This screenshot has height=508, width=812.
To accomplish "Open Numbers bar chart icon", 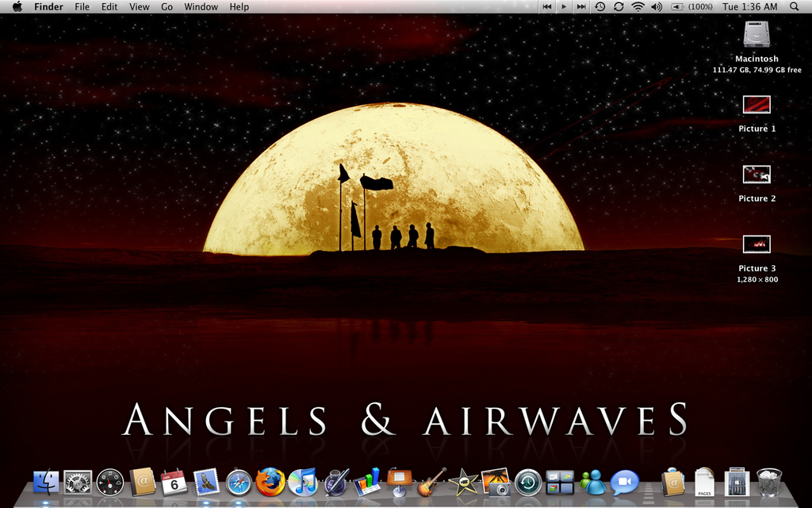I will click(367, 482).
